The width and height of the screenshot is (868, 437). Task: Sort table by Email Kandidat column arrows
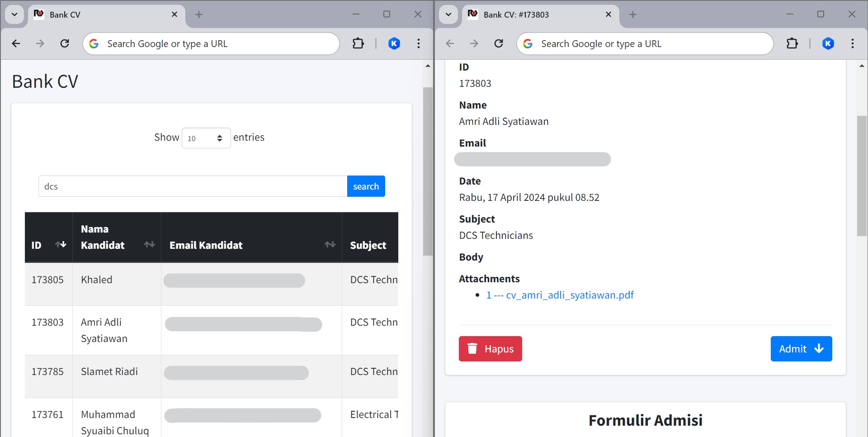330,245
